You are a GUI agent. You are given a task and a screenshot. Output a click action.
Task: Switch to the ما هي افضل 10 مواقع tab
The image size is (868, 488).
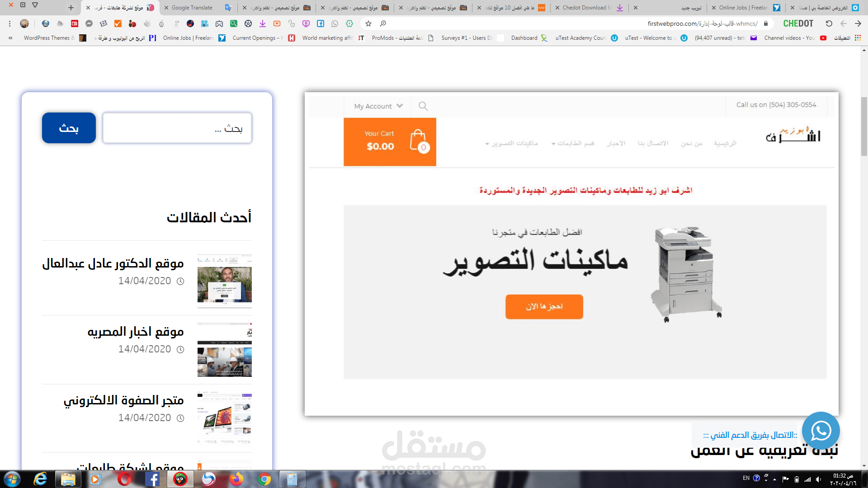511,8
